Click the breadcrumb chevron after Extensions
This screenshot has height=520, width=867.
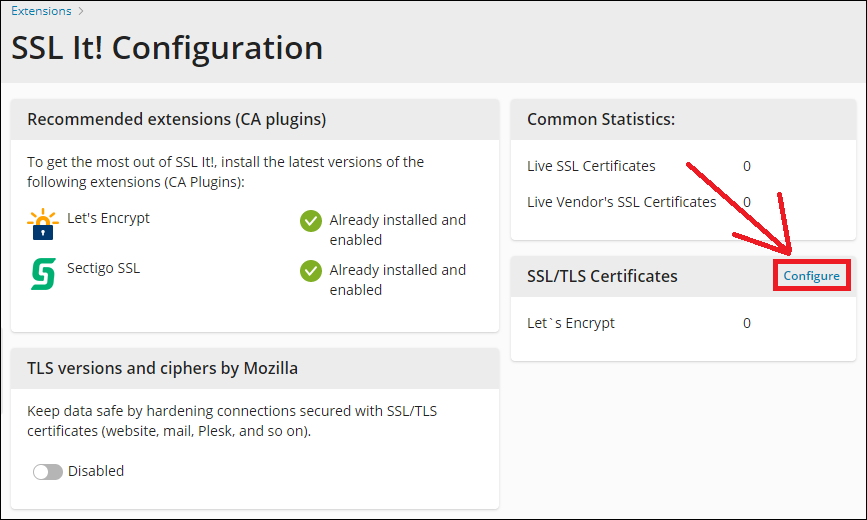point(81,11)
